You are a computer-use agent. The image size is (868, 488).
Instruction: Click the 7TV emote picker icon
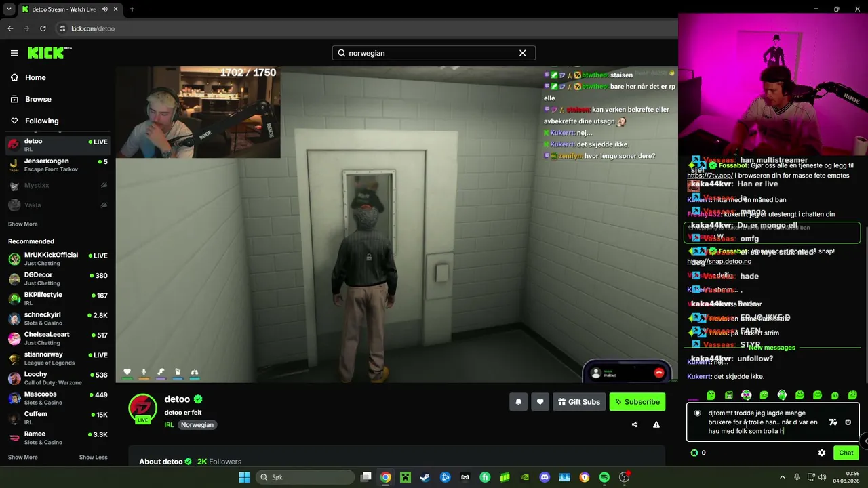pyautogui.click(x=833, y=422)
